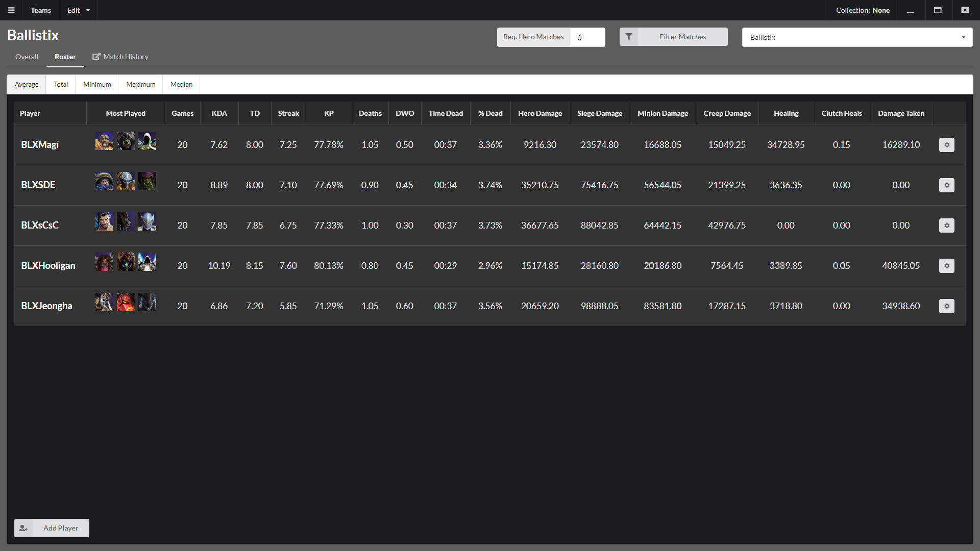Select BLXMagi's second most-played hero portrait
980x551 pixels.
tap(126, 141)
